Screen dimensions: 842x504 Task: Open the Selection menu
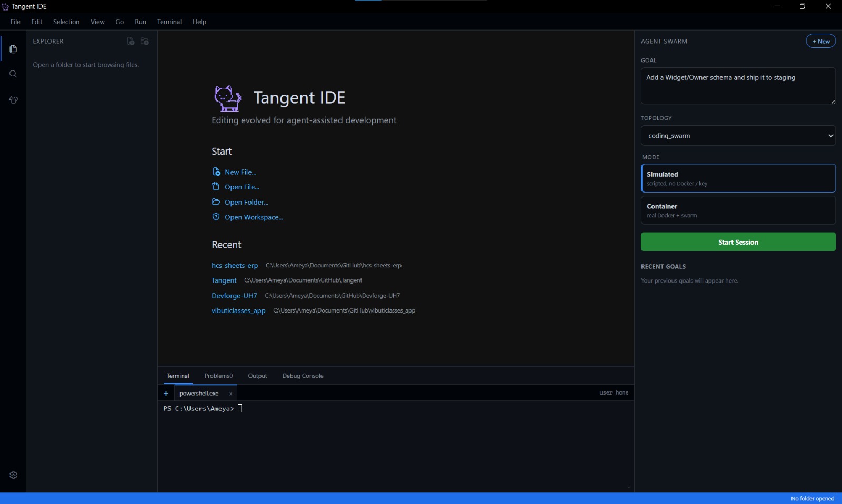[66, 22]
